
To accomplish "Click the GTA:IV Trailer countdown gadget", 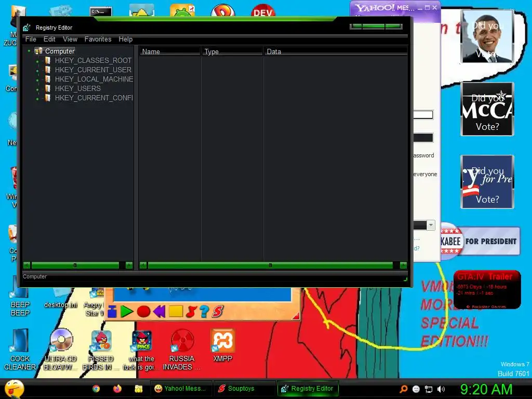I will click(487, 289).
